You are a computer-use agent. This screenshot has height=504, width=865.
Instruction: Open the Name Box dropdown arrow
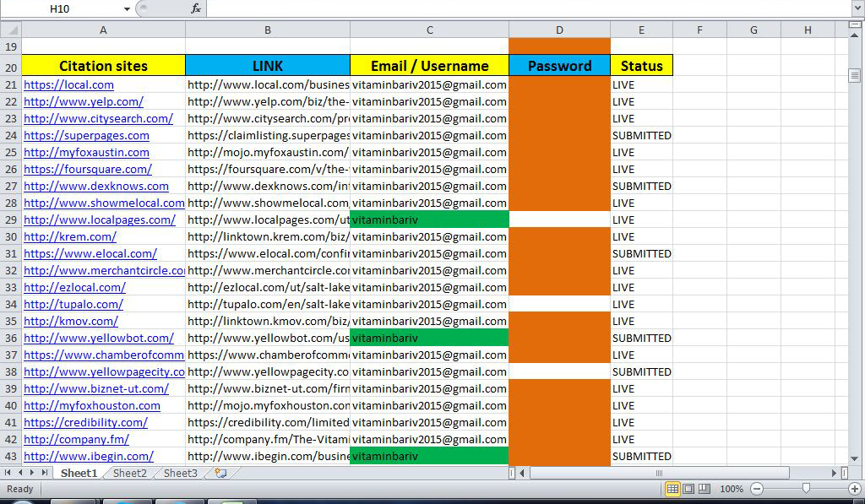pos(127,8)
